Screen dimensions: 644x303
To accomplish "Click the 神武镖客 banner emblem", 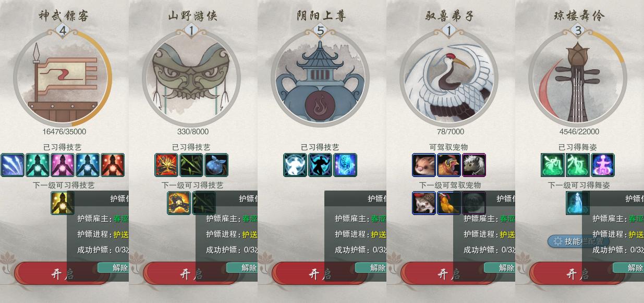I will [63, 78].
